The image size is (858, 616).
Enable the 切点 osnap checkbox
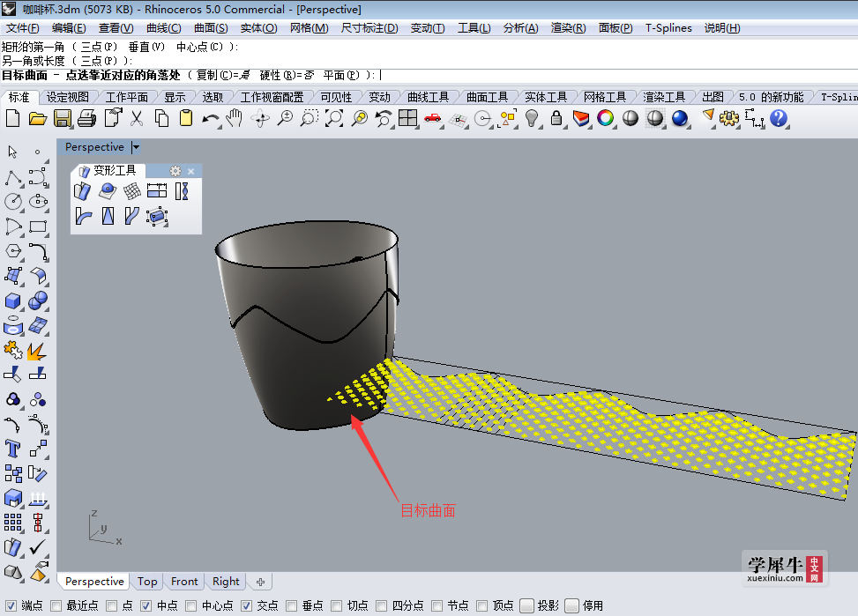pos(337,605)
